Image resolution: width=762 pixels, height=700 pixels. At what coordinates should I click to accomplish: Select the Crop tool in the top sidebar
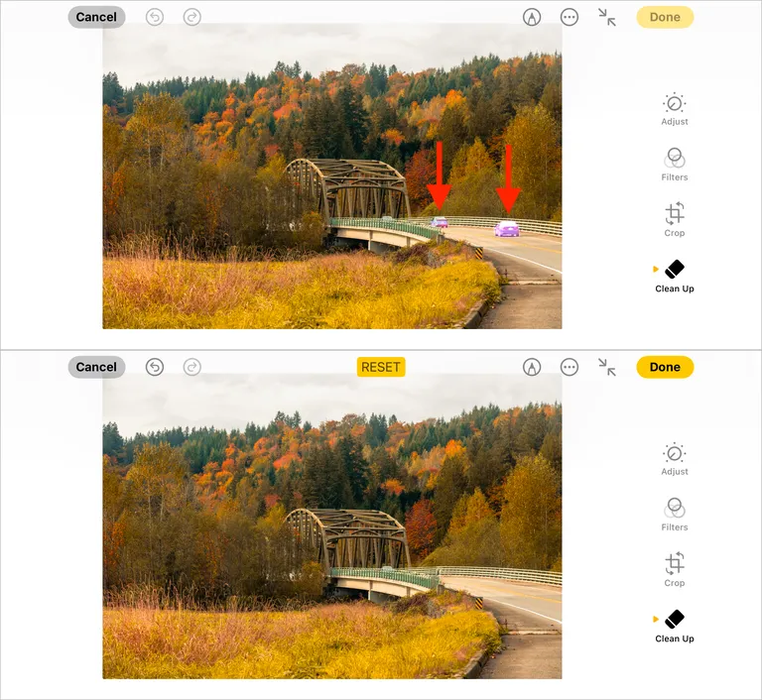675,219
